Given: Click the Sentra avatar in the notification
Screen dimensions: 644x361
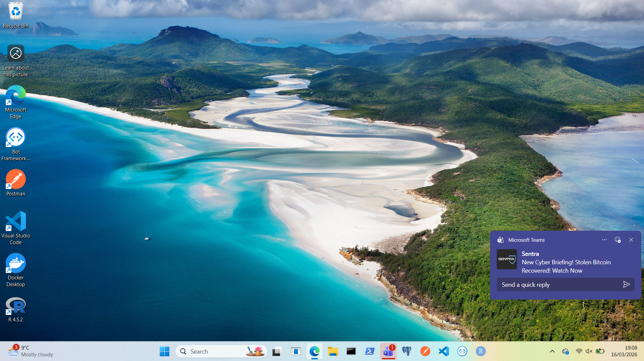Looking at the screenshot, I should click(507, 259).
